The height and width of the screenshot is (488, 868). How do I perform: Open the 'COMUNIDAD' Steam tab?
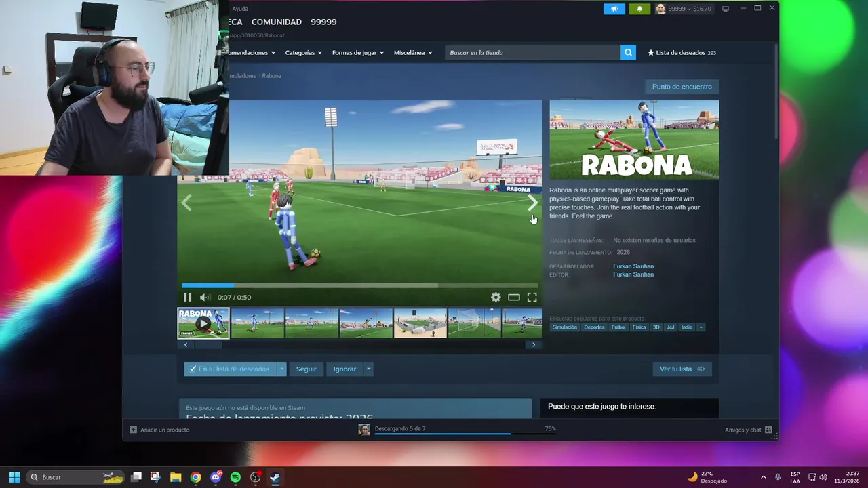point(277,22)
